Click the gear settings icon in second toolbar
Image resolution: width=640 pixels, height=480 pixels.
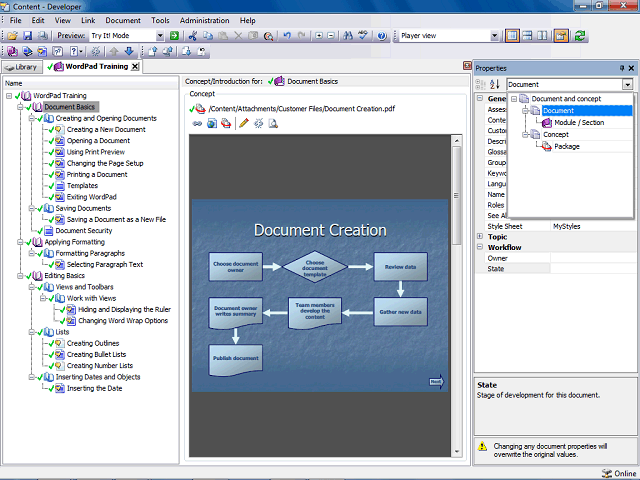[x=96, y=51]
